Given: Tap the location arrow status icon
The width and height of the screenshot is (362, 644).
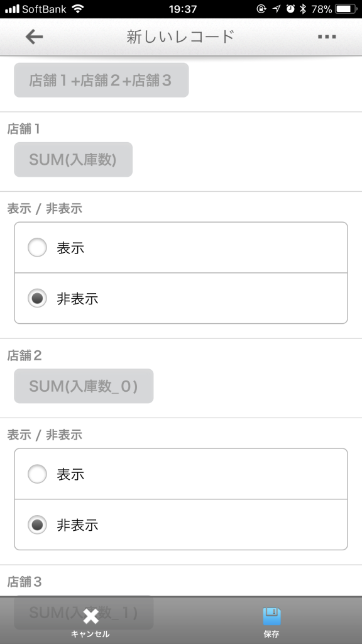Looking at the screenshot, I should (277, 9).
